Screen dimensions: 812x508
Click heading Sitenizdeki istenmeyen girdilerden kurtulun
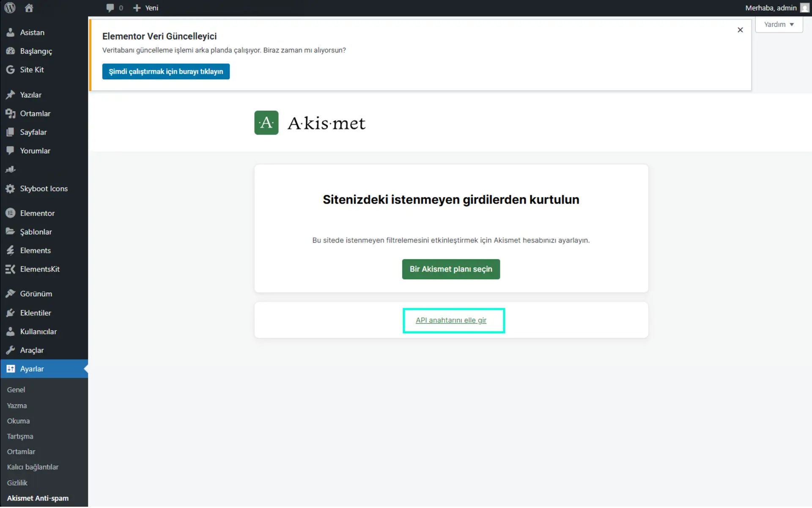click(451, 200)
